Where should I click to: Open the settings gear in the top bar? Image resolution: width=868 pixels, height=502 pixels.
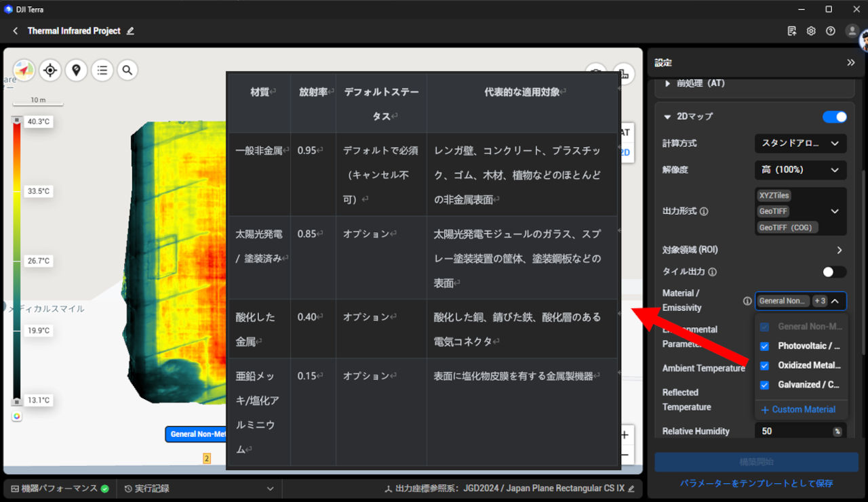click(811, 31)
